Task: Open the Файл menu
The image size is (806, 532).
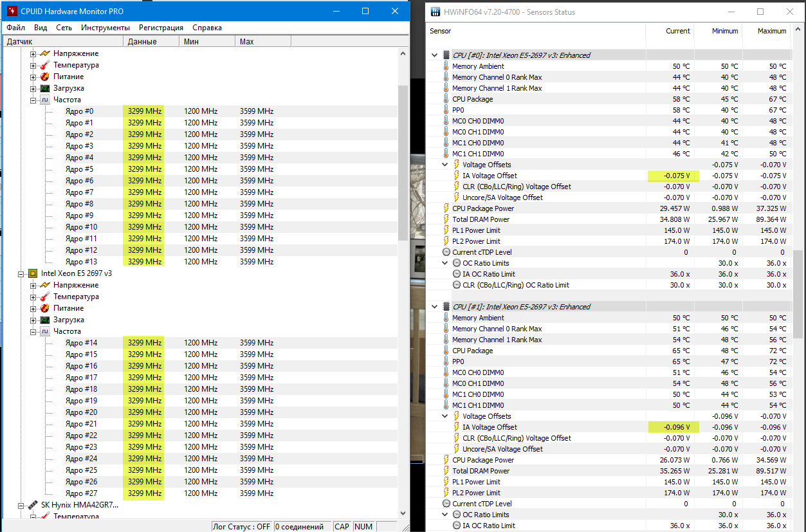Action: tap(16, 28)
